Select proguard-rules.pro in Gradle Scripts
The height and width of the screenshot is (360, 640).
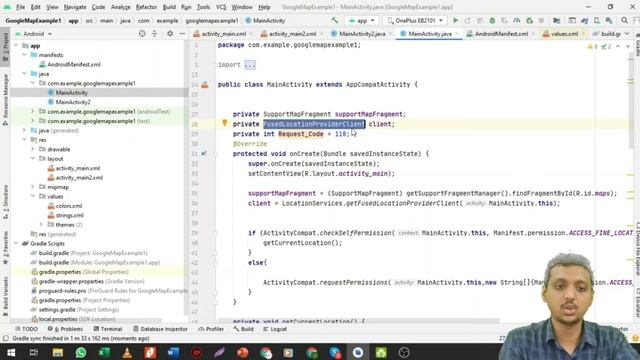click(62, 291)
